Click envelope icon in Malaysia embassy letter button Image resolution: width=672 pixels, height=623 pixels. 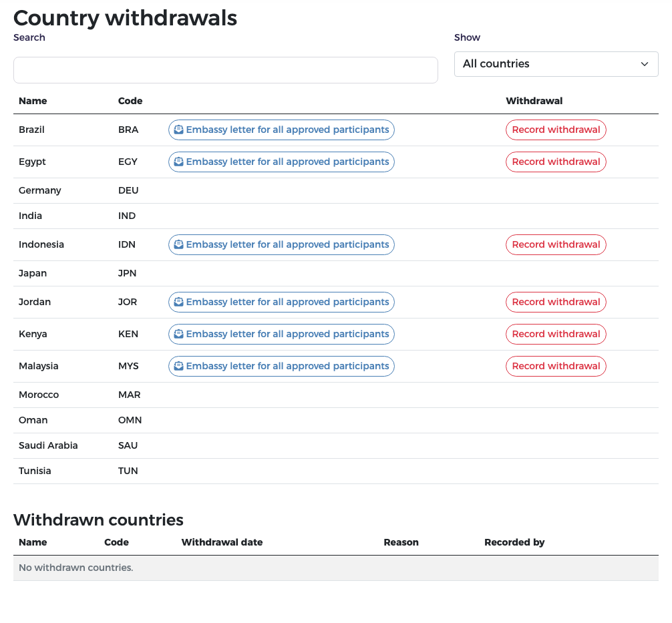[x=179, y=367]
